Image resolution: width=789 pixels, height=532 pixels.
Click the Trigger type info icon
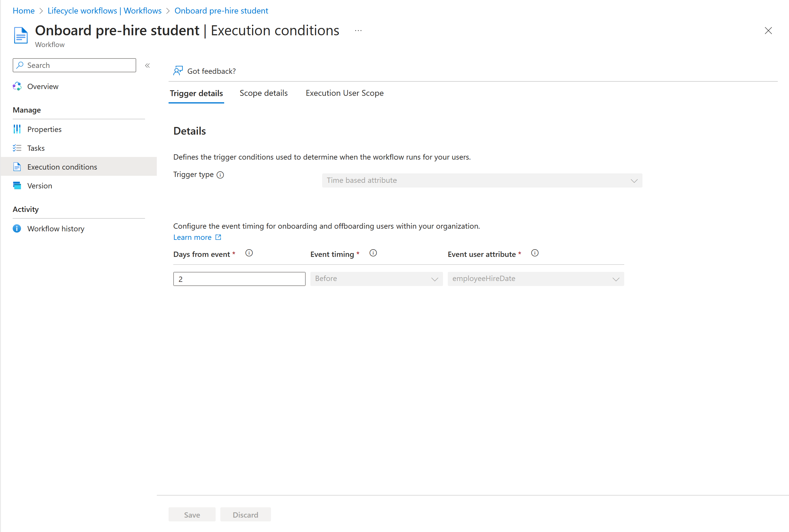click(x=220, y=175)
